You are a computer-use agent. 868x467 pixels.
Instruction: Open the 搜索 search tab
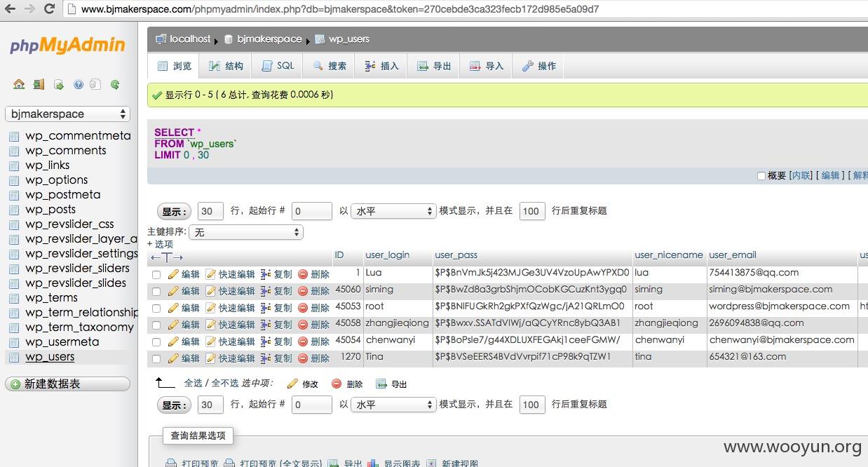330,66
